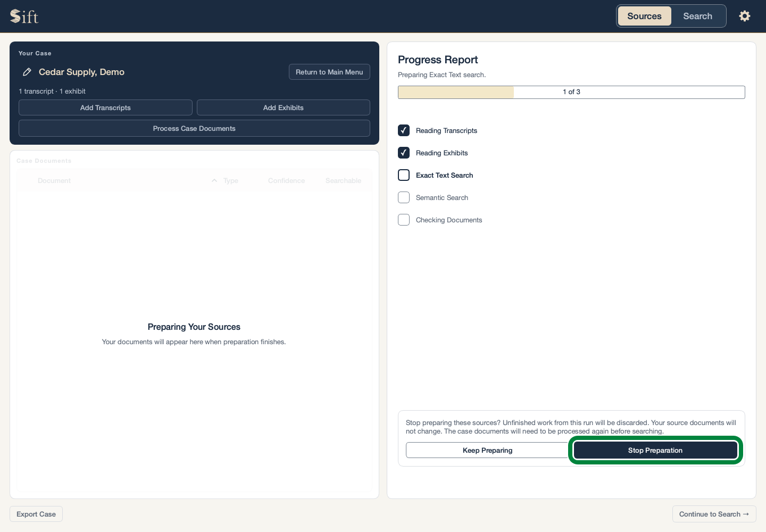
Task: Edit case name with pencil icon
Action: point(27,72)
